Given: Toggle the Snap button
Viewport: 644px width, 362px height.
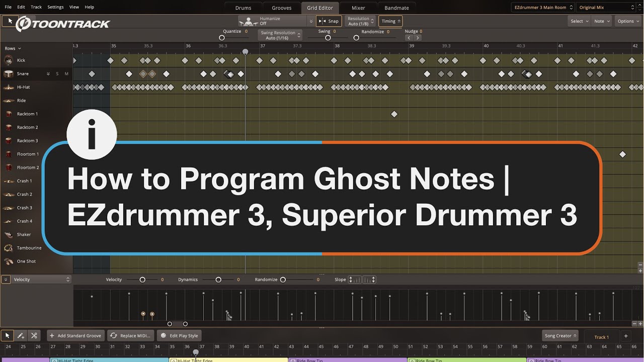Looking at the screenshot, I should point(329,21).
